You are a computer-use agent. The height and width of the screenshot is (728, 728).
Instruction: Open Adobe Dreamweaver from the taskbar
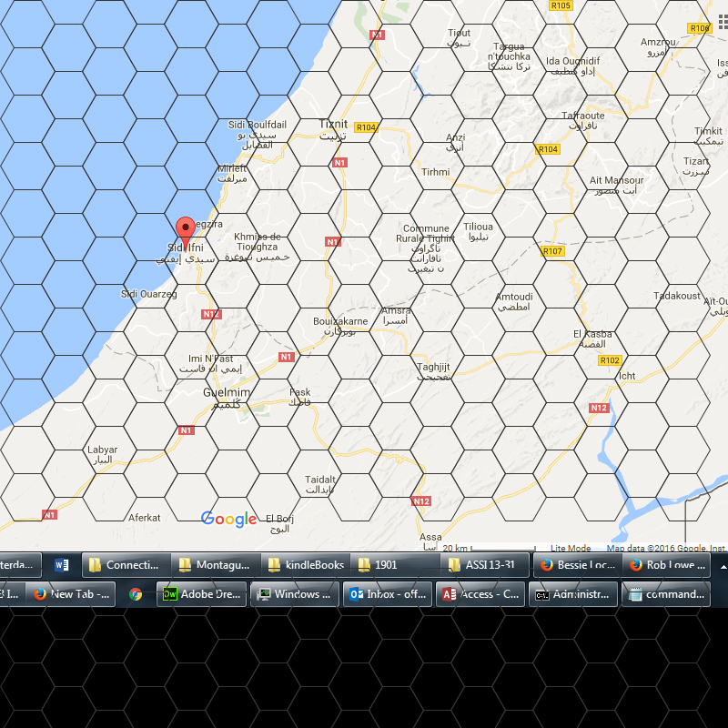tap(201, 594)
